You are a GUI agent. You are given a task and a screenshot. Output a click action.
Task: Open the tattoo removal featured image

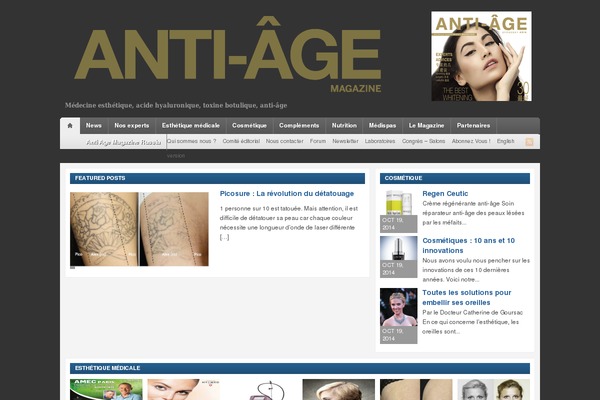click(x=139, y=229)
